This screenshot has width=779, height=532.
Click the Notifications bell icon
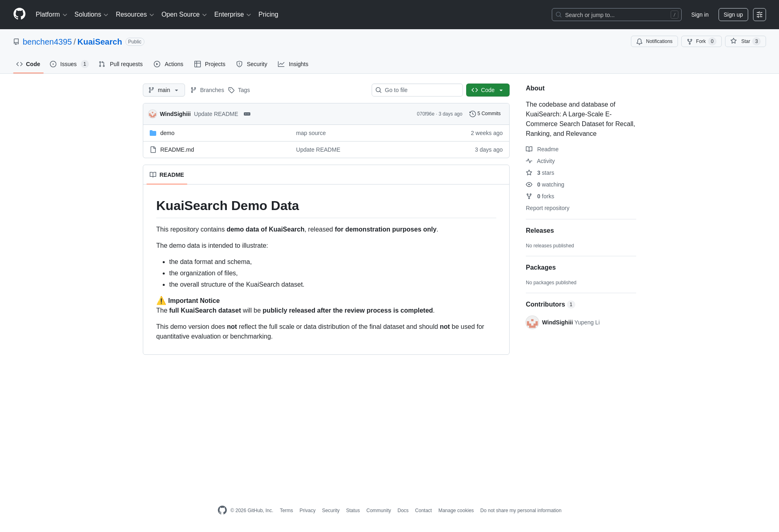click(x=639, y=41)
